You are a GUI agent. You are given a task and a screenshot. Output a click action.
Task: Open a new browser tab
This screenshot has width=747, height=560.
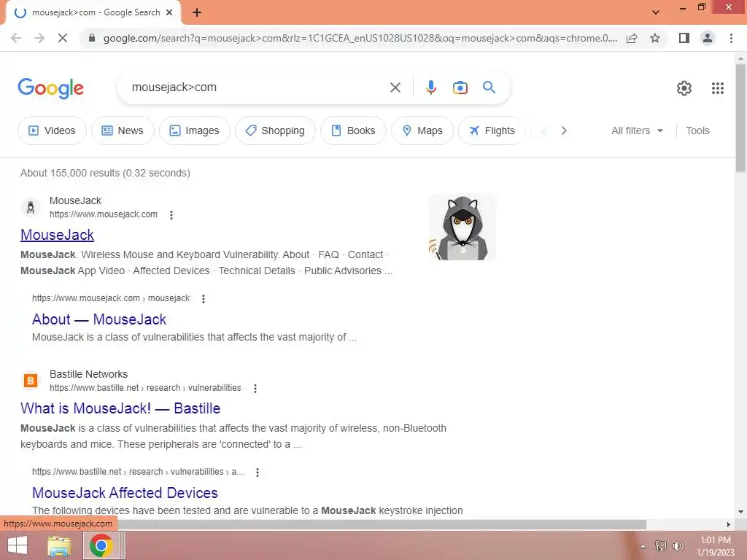click(197, 13)
